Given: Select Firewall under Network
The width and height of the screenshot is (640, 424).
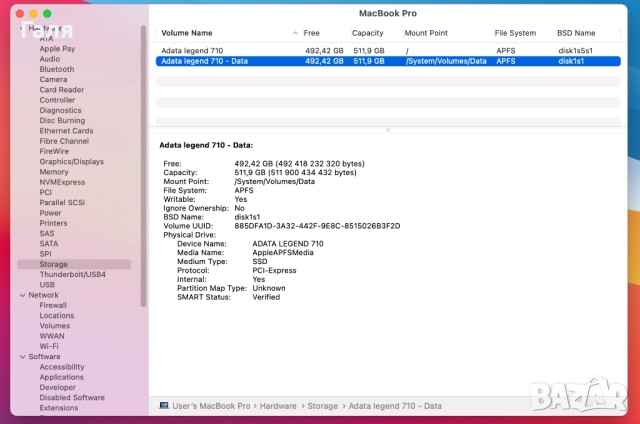Looking at the screenshot, I should [x=53, y=305].
